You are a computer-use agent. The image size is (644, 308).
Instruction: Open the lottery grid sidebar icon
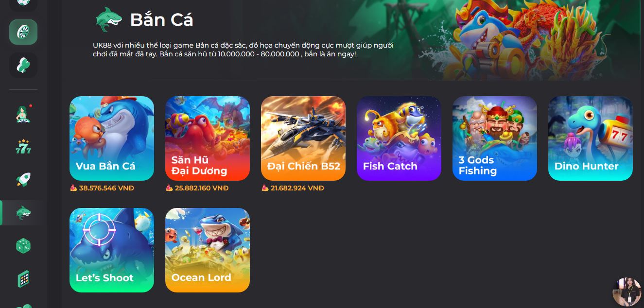tap(23, 279)
